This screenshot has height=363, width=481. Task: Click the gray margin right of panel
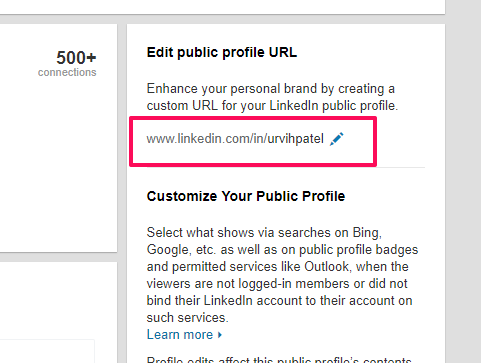click(463, 181)
